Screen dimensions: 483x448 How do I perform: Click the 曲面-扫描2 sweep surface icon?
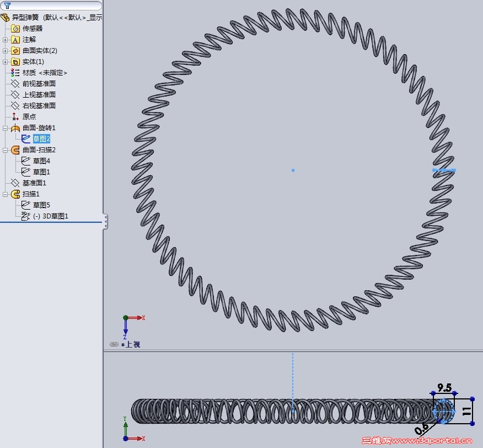15,150
